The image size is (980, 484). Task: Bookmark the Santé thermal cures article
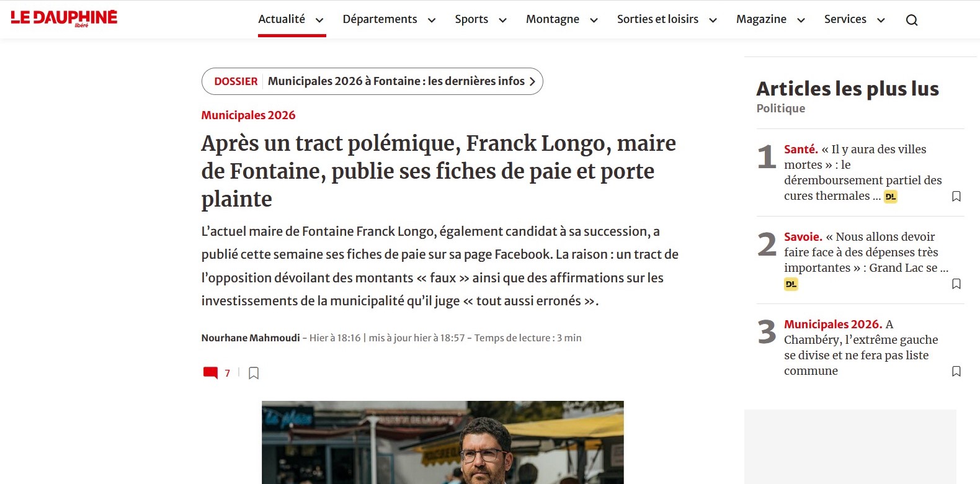(956, 197)
